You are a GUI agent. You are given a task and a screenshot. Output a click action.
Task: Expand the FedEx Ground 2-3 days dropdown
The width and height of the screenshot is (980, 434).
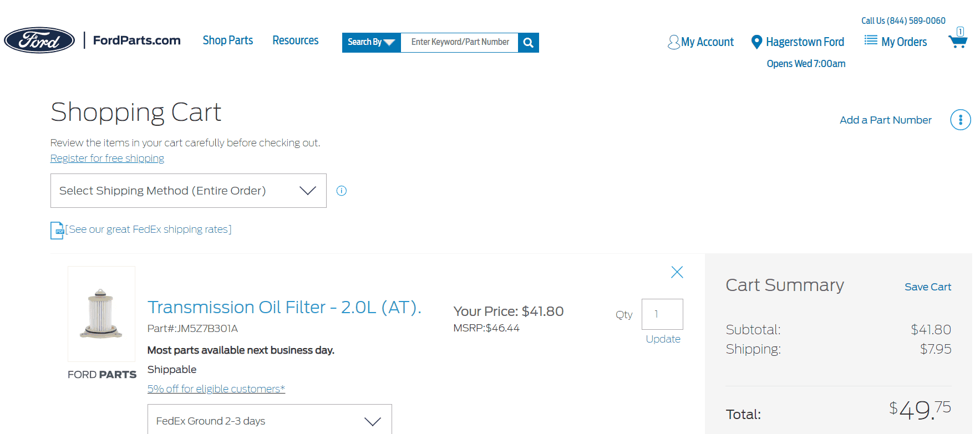coord(270,421)
